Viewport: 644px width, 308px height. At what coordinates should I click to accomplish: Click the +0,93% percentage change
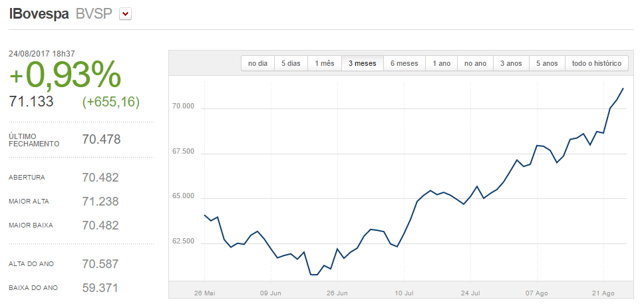click(x=65, y=76)
